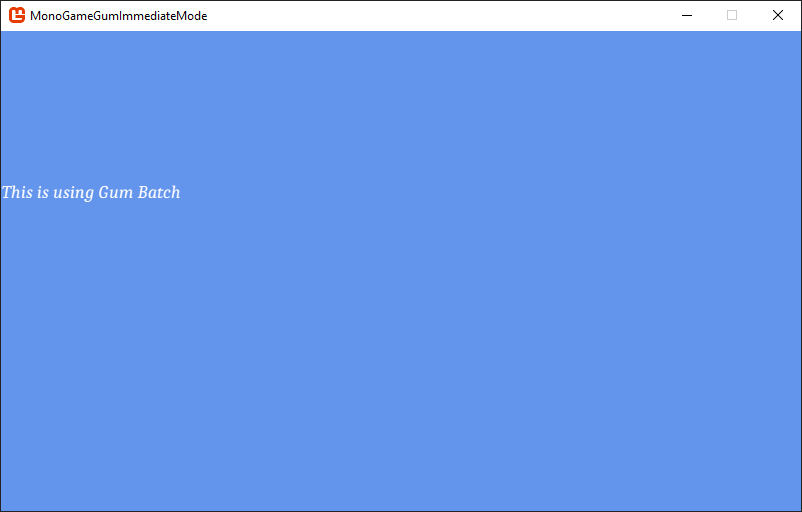Click the word "Batch" in the italic text

159,192
